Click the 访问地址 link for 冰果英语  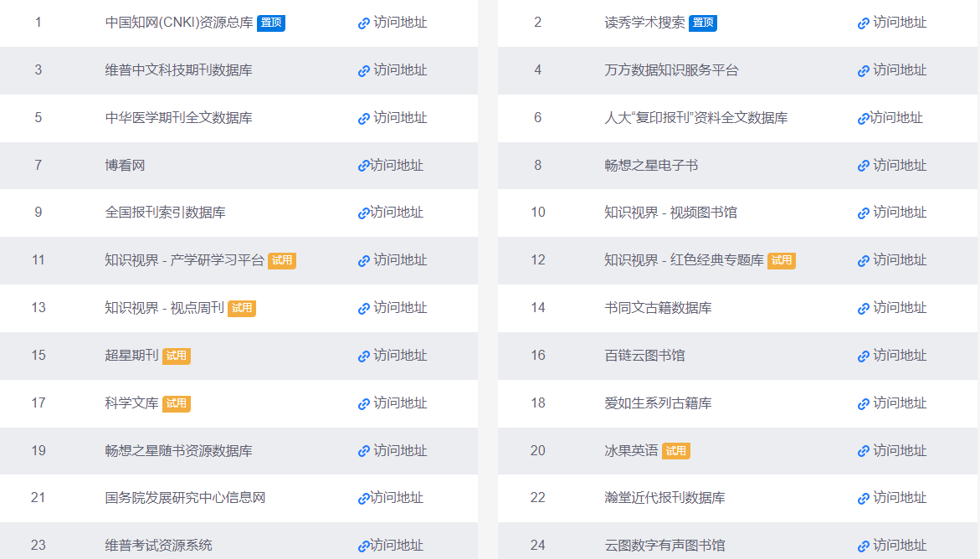pyautogui.click(x=900, y=450)
